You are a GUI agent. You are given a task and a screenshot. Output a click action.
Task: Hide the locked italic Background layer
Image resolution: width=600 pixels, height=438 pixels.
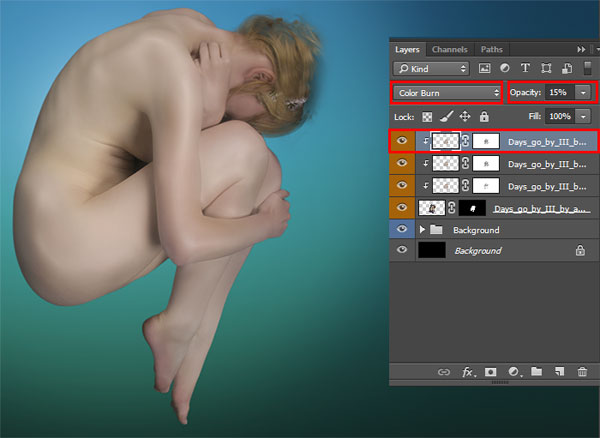pyautogui.click(x=401, y=250)
